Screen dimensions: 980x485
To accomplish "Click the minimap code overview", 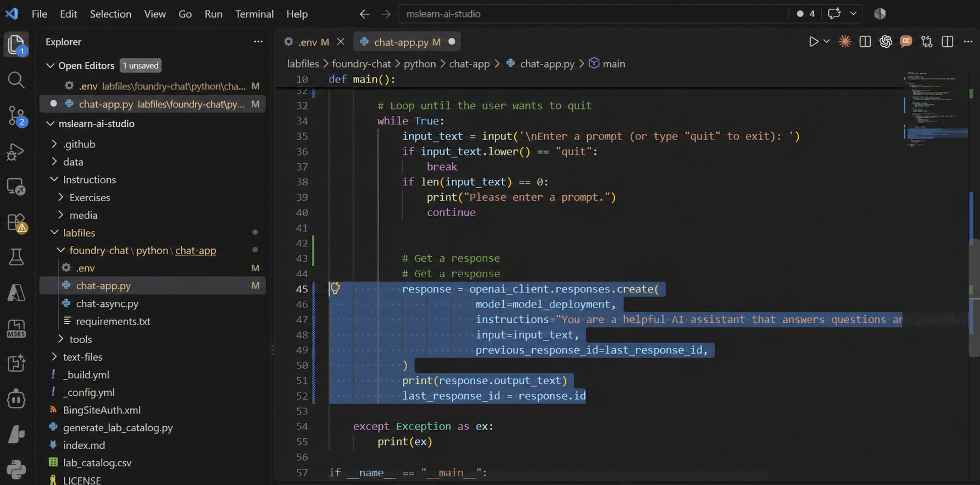I will coord(936,110).
